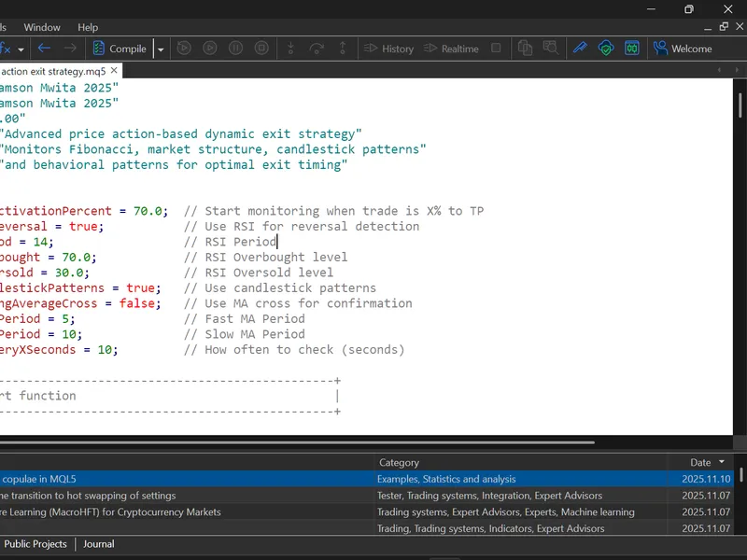Image resolution: width=747 pixels, height=560 pixels.
Task: Pause debugging with the pause icon
Action: (235, 49)
